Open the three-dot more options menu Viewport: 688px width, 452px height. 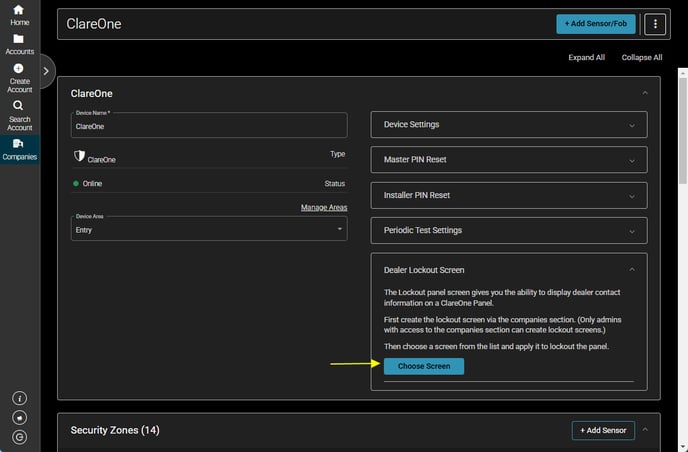(655, 24)
